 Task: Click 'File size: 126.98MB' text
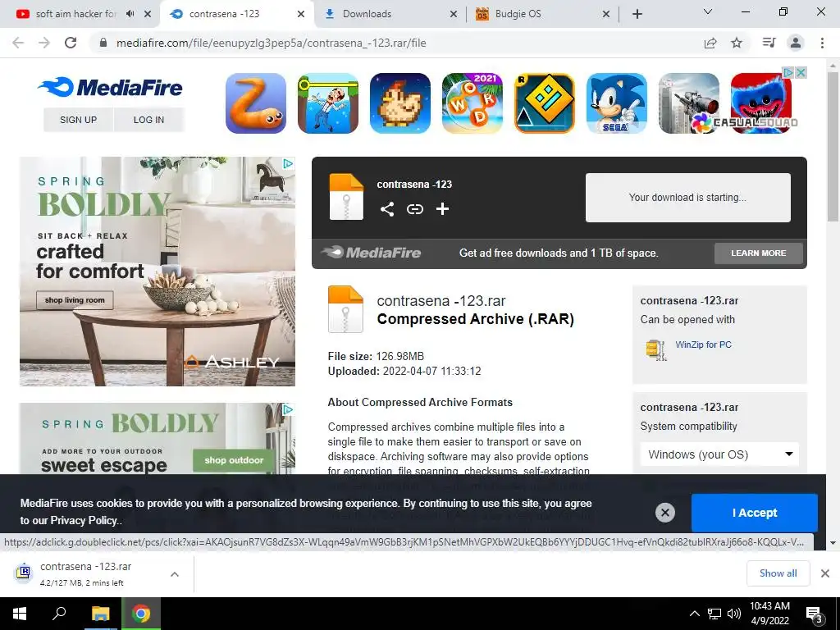(x=376, y=356)
